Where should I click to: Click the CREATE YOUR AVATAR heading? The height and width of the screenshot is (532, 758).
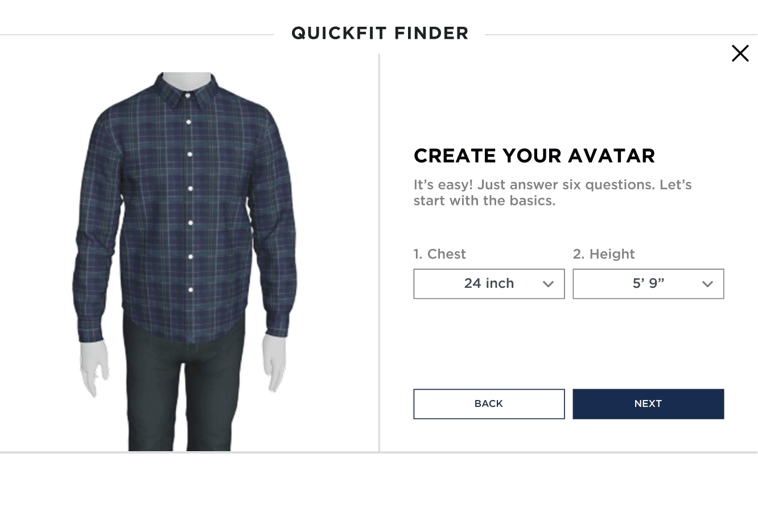(x=534, y=156)
